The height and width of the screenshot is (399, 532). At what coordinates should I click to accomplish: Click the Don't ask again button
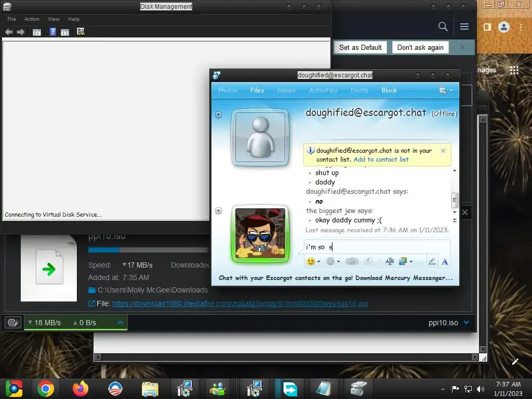420,47
